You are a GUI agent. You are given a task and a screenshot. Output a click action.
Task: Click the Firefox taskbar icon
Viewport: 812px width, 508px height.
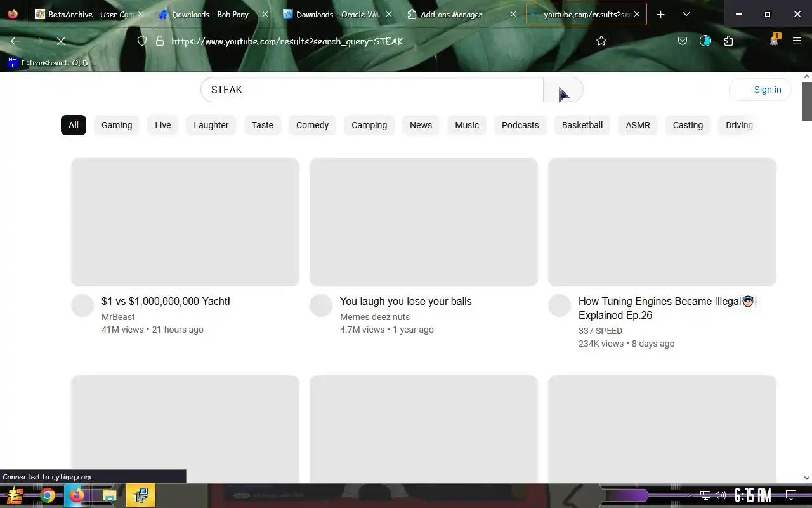(x=77, y=495)
